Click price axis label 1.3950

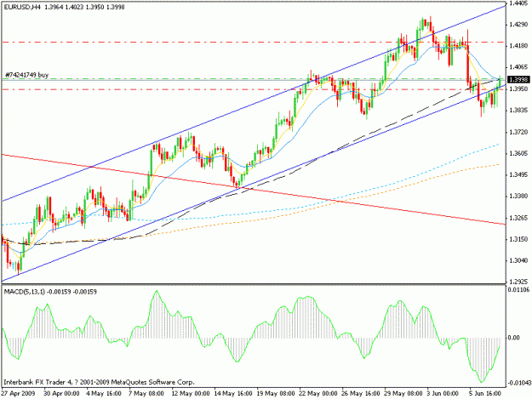pos(519,88)
